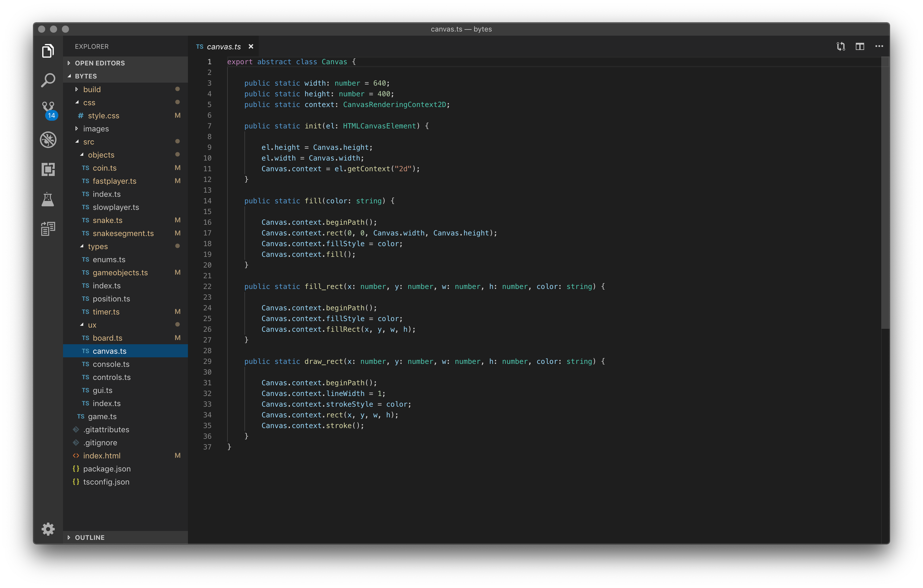Collapse the ux folder

(x=126, y=325)
